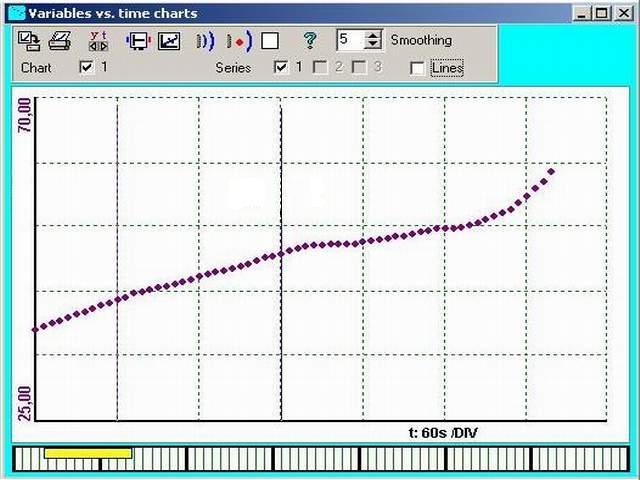Click the export chart data icon

click(x=29, y=41)
